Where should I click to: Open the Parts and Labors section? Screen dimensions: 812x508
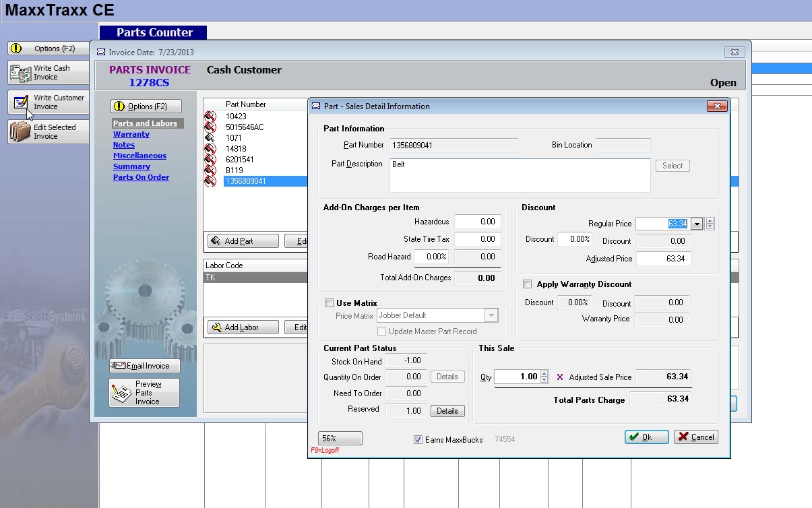click(x=145, y=123)
